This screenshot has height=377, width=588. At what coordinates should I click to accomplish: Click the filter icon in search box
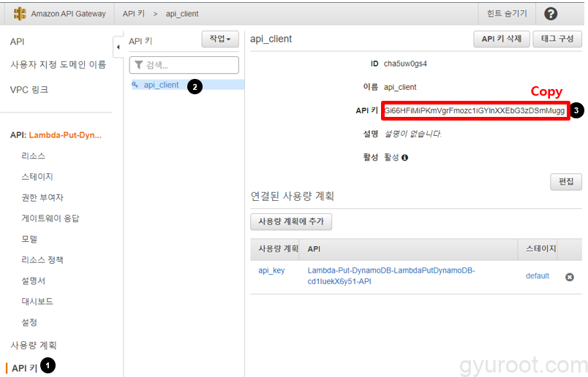click(138, 65)
